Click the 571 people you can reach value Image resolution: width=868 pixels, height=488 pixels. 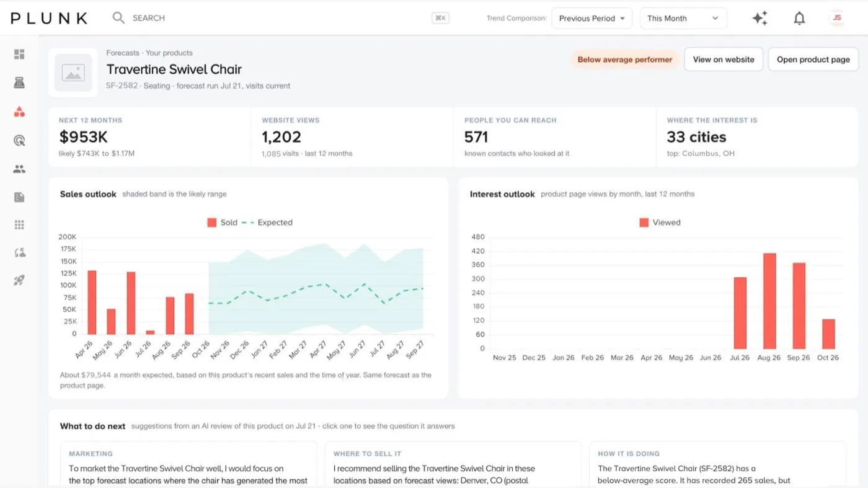pos(476,137)
